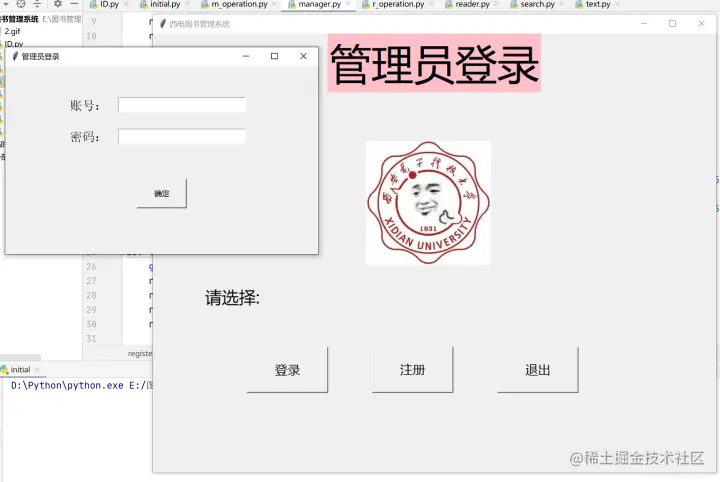This screenshot has width=720, height=482.
Task: Click the 密码: label in login dialog
Action: click(x=84, y=137)
